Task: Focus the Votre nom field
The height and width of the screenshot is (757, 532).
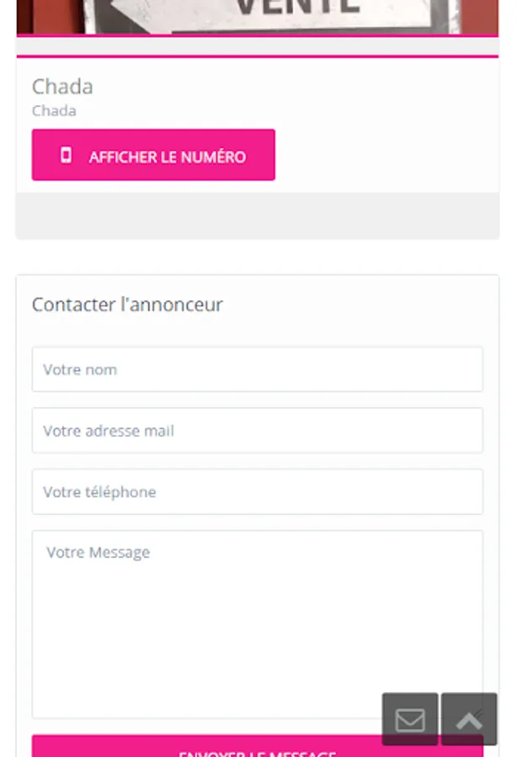Action: coord(257,369)
